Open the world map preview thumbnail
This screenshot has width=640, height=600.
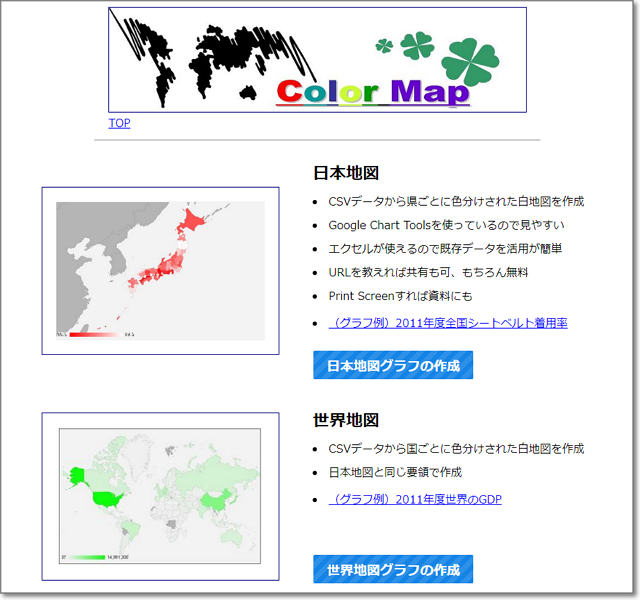(x=160, y=496)
